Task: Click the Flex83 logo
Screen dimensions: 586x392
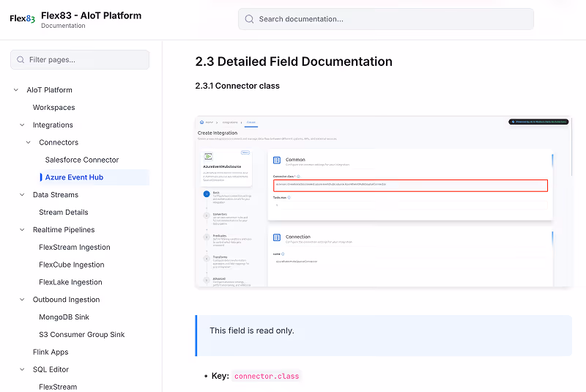Action: coord(22,18)
